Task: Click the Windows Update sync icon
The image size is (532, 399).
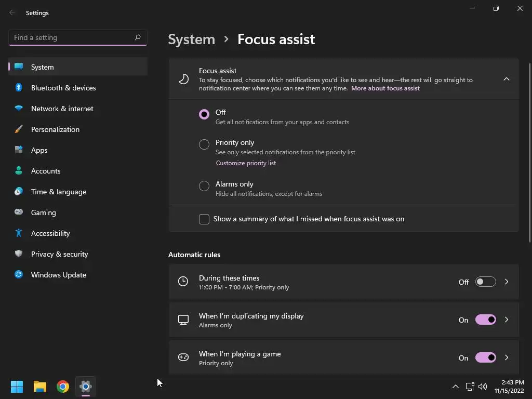Action: tap(19, 275)
